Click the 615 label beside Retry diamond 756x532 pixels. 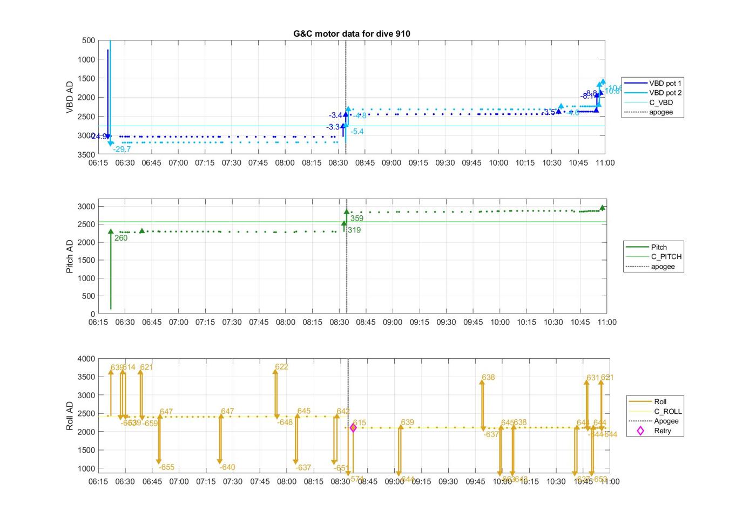359,423
